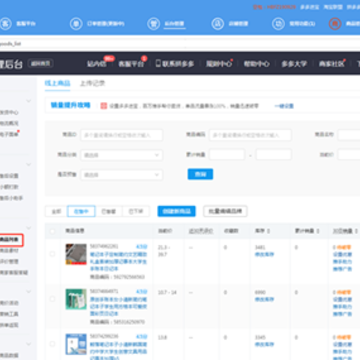Open the 客服平台 headset icon in blue bar
360x360 pixels.
pyautogui.click(x=5, y=24)
